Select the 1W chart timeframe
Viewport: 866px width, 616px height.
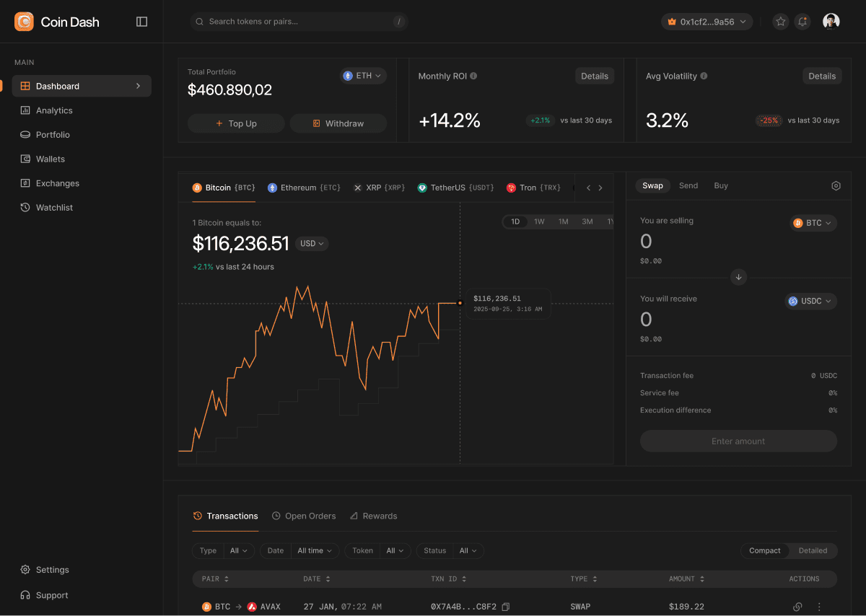[x=539, y=221]
